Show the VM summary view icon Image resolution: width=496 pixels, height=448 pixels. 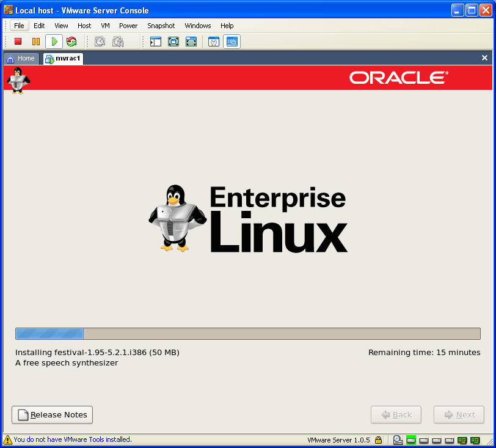point(214,42)
